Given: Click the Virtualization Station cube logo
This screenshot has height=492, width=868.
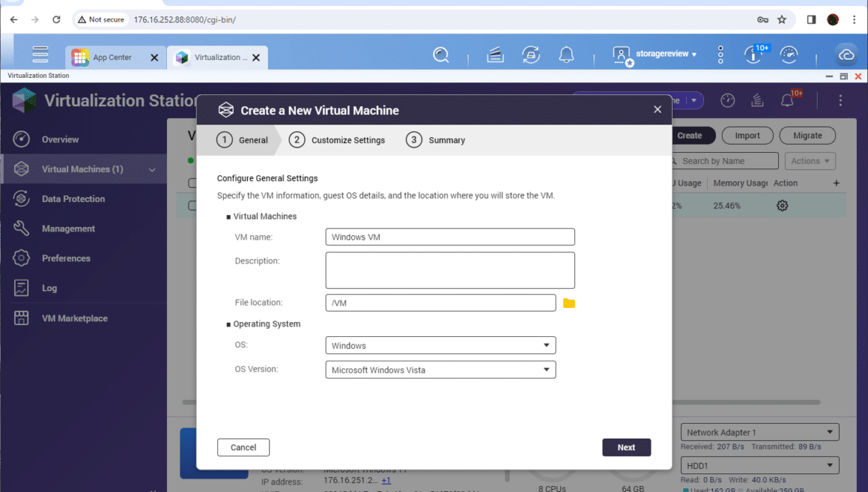Looking at the screenshot, I should tap(24, 100).
